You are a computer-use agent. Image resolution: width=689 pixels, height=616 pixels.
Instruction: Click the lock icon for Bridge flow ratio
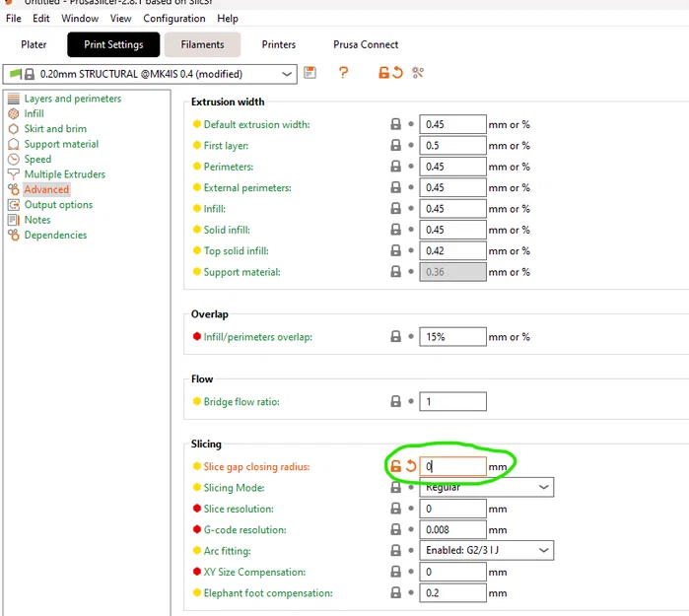click(x=396, y=401)
